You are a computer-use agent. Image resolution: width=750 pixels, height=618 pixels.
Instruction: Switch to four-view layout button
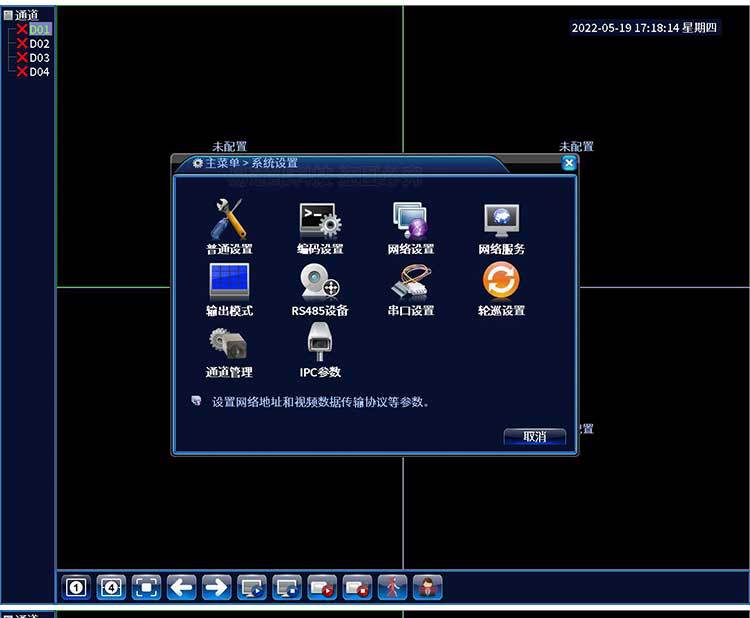click(x=111, y=587)
